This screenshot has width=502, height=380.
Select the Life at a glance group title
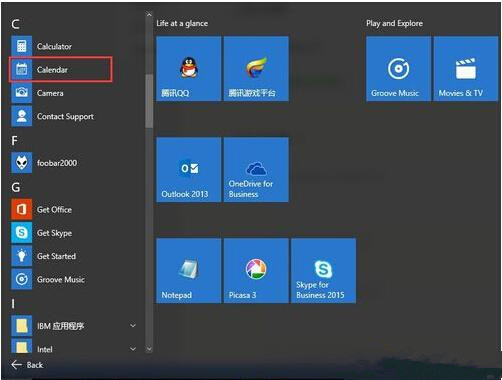[x=182, y=23]
